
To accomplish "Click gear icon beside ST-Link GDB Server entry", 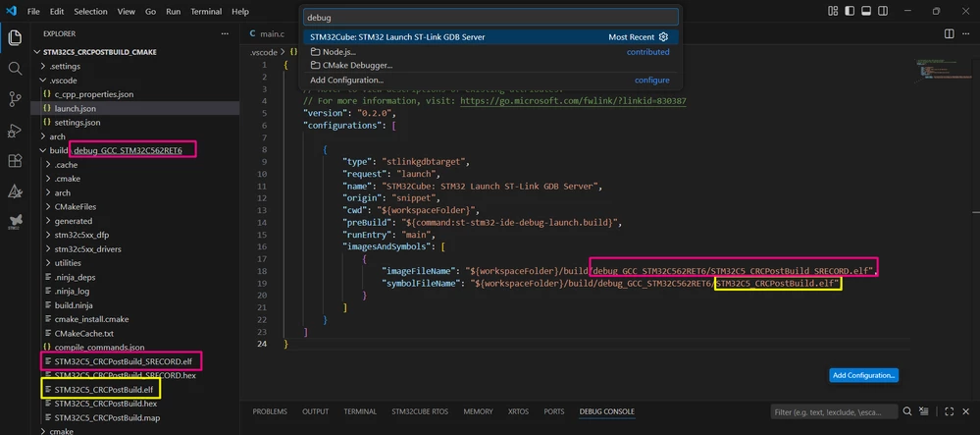I will point(664,37).
